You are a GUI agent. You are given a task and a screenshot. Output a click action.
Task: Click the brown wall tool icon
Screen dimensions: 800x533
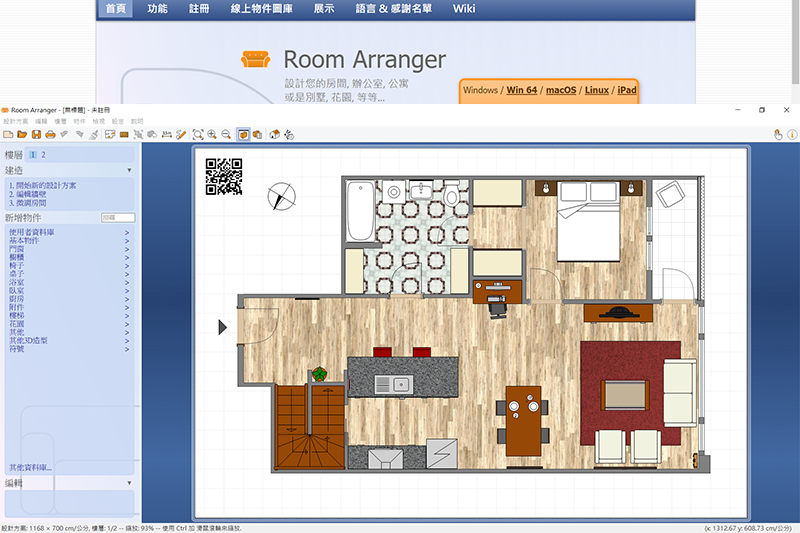point(124,135)
